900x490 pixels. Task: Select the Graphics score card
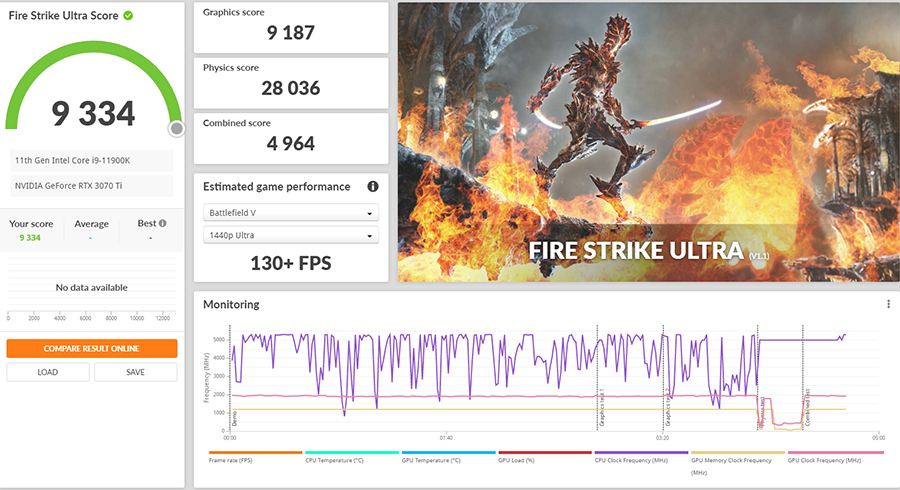[291, 28]
